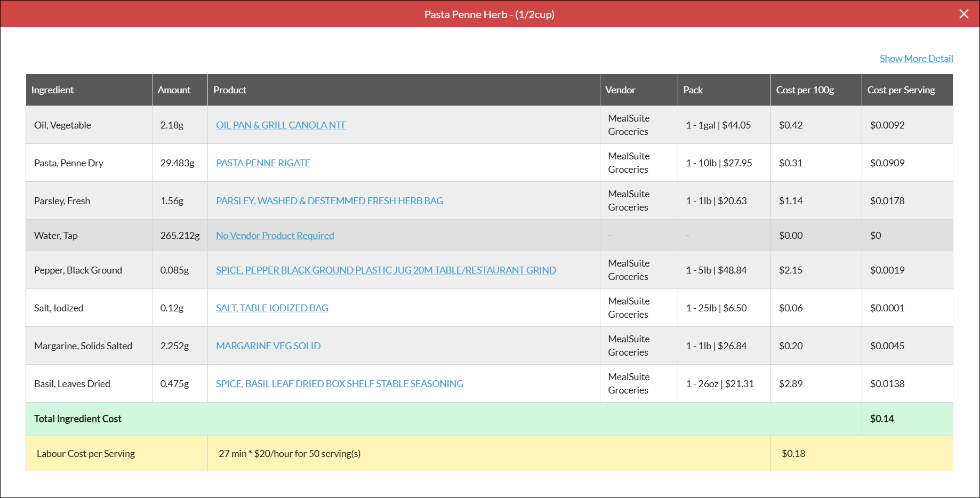This screenshot has height=498, width=980.
Task: Open OIL PAN & GRILL CANOLA NTF product
Action: pyautogui.click(x=281, y=125)
